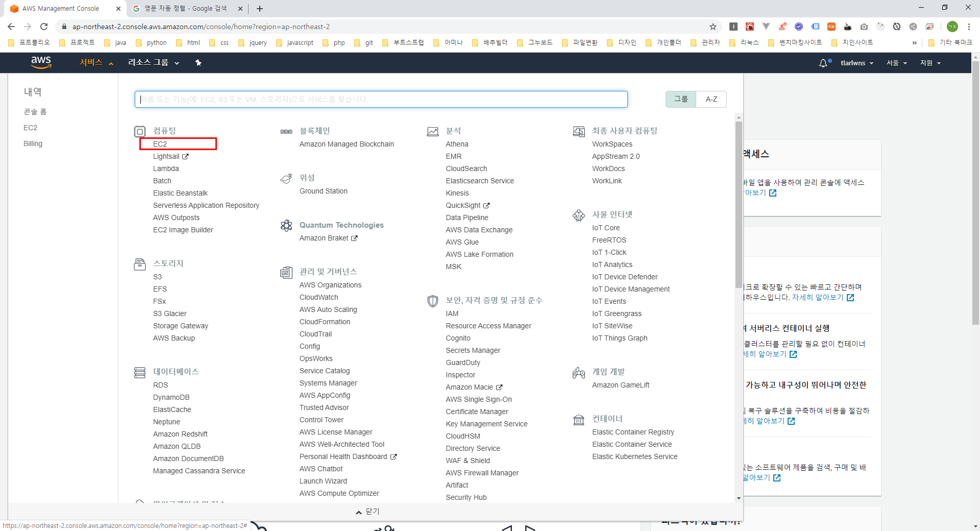Click the 관리 및 거버넌스 category icon
The width and height of the screenshot is (980, 531).
click(286, 272)
